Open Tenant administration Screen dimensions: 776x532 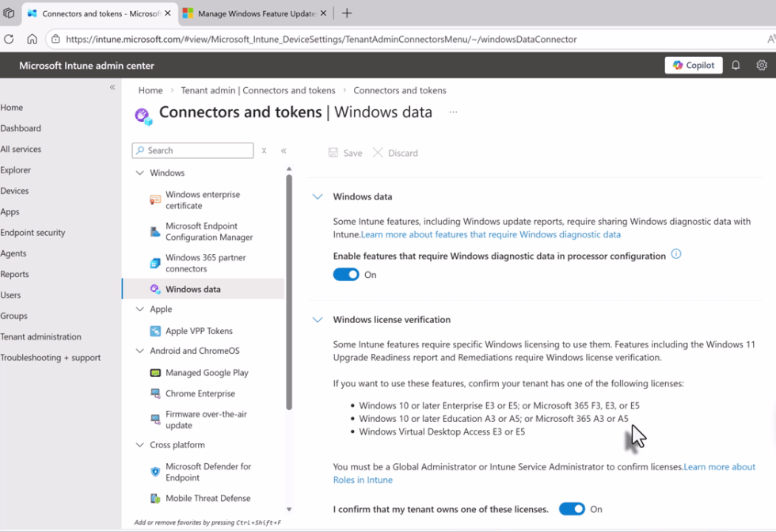[40, 336]
